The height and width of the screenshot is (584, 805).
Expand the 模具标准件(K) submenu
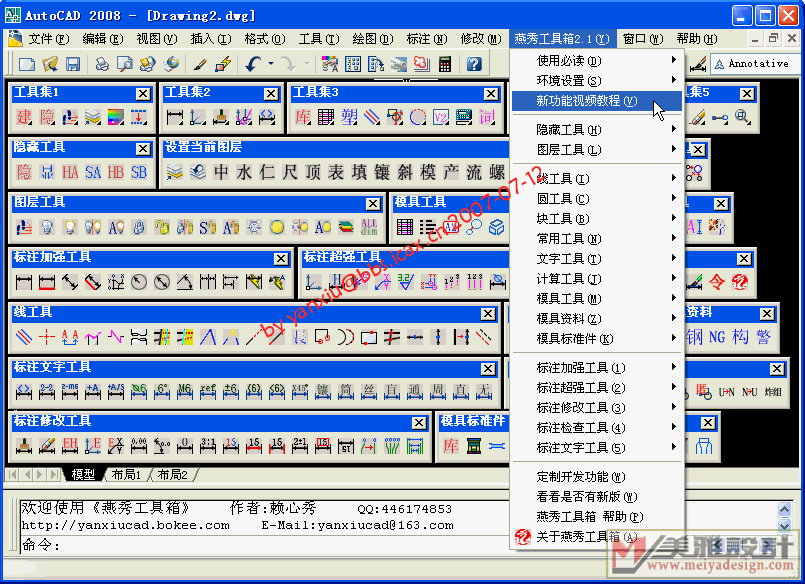[598, 339]
